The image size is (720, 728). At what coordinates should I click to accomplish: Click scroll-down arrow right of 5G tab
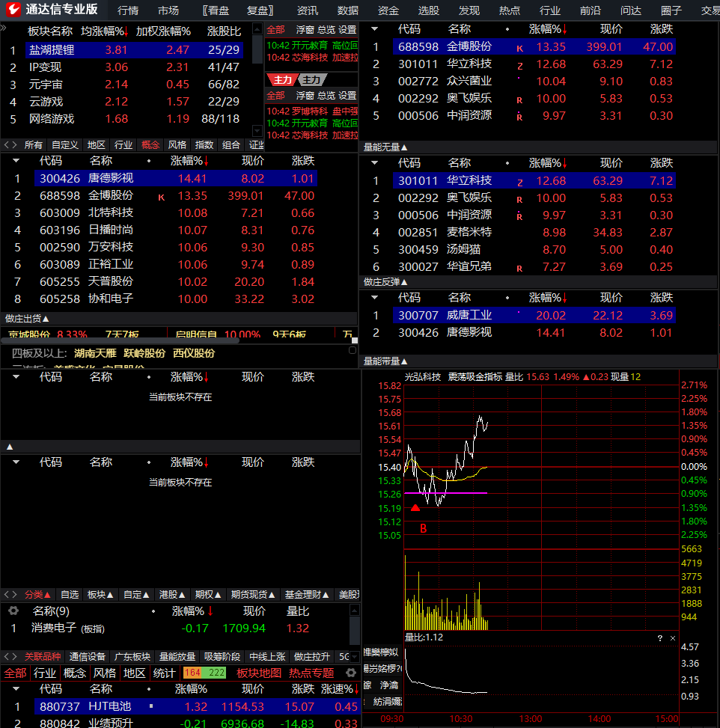[x=355, y=656]
